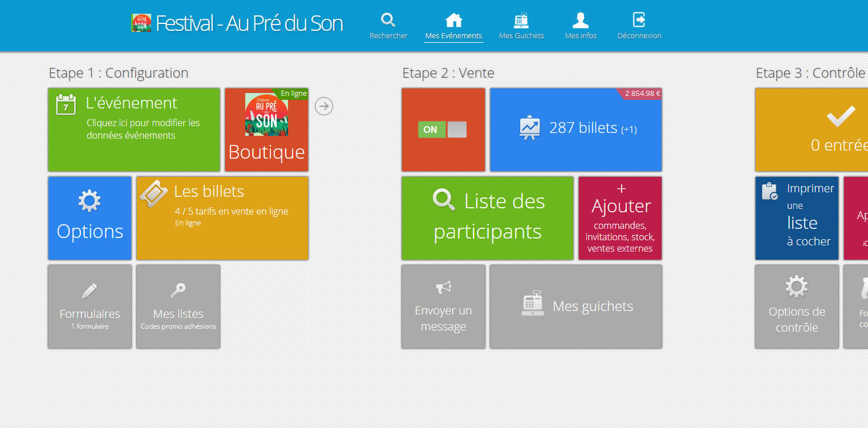Open Les billets ticket tile
The width and height of the screenshot is (868, 428).
tap(222, 218)
